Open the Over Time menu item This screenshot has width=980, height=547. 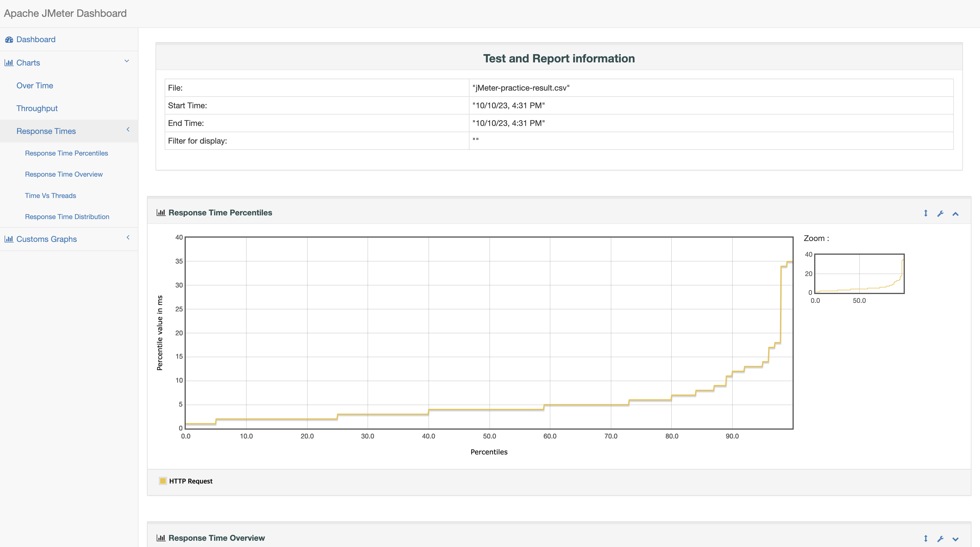pyautogui.click(x=35, y=85)
